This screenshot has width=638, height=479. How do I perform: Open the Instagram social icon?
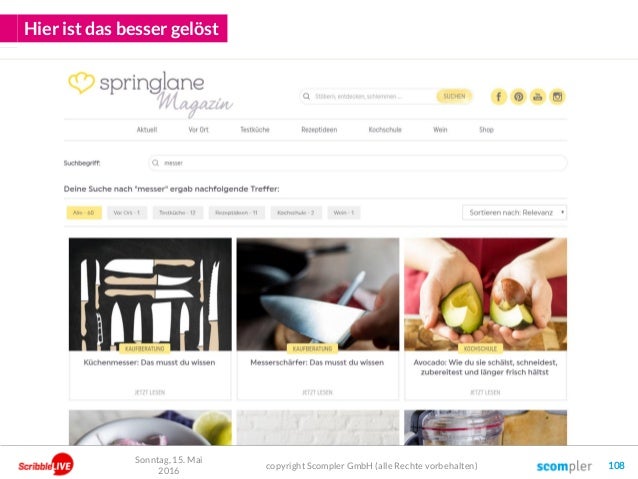click(557, 97)
